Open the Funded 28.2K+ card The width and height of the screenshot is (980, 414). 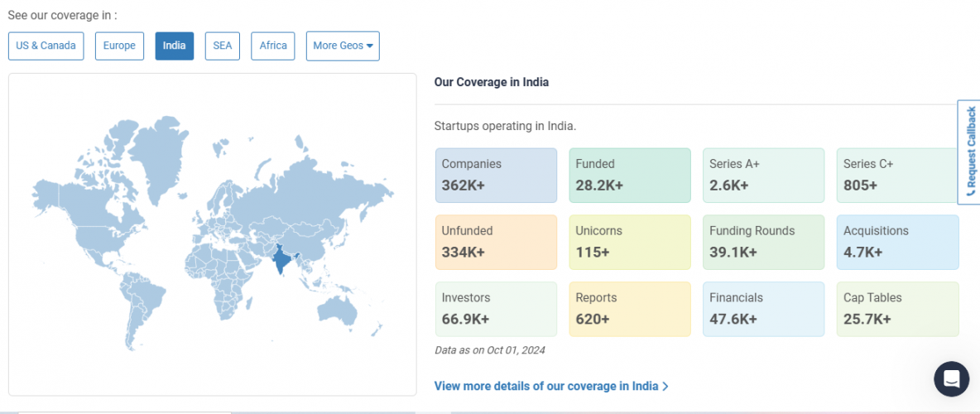[629, 176]
